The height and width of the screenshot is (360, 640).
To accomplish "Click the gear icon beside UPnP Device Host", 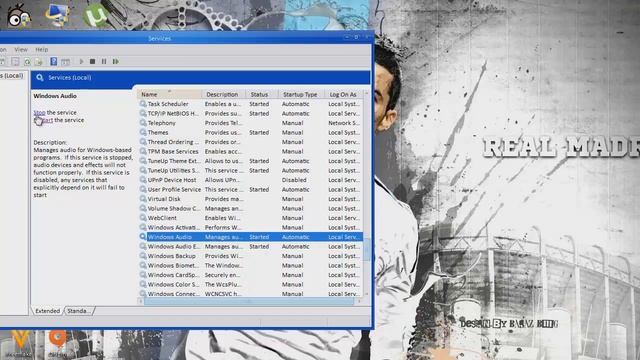I will 143,180.
